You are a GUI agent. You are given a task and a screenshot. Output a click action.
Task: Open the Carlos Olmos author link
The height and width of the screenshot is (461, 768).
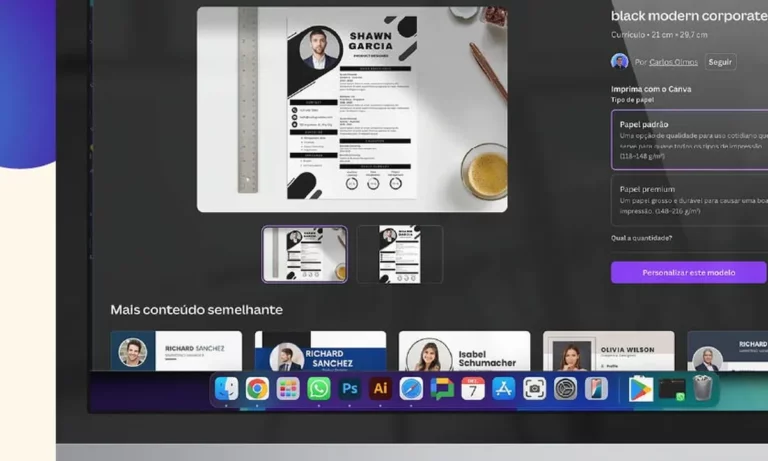673,62
